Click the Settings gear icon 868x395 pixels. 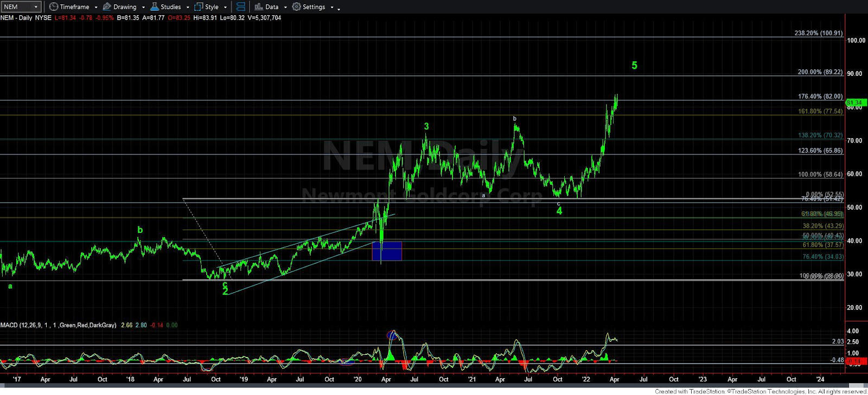[296, 7]
